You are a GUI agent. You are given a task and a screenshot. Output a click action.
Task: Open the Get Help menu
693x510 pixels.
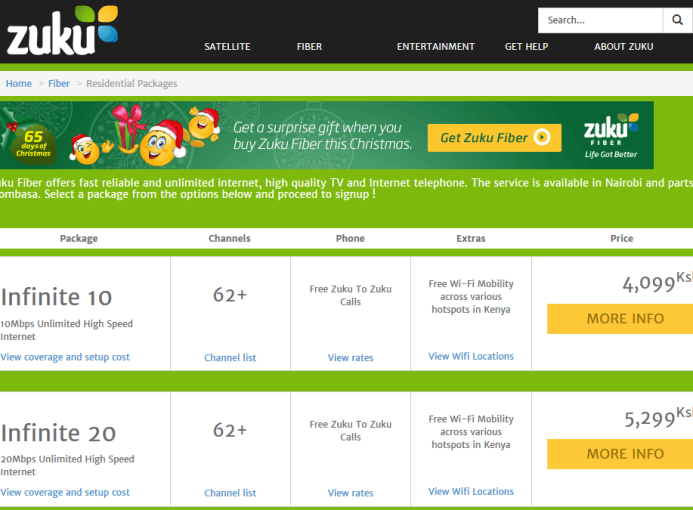coord(528,47)
